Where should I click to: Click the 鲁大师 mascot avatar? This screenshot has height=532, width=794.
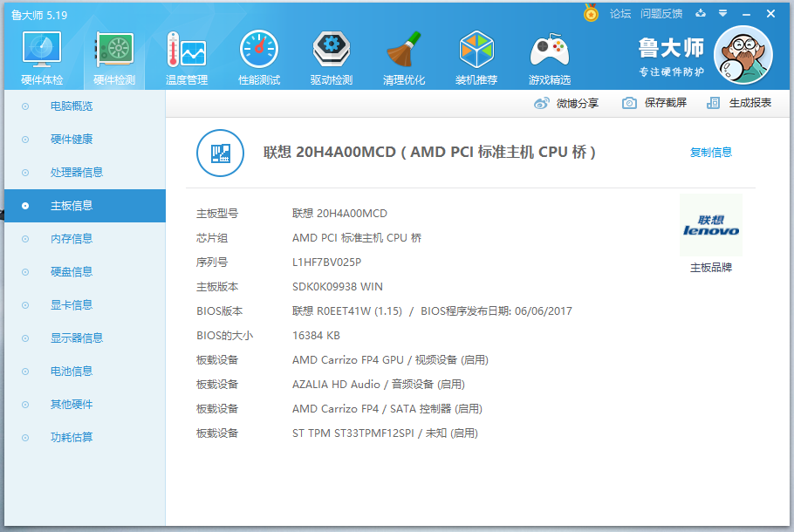[743, 55]
